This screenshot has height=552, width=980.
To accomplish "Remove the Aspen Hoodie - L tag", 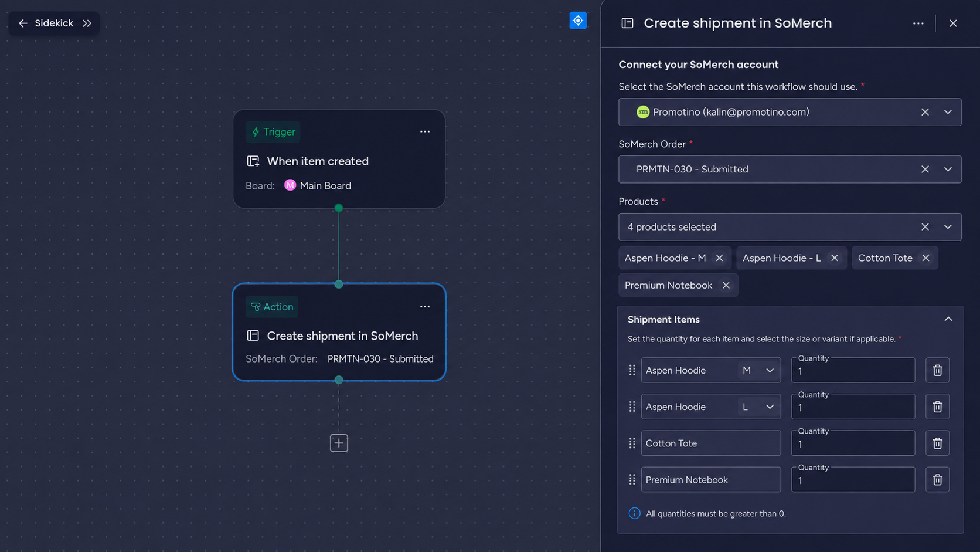I will click(x=835, y=258).
